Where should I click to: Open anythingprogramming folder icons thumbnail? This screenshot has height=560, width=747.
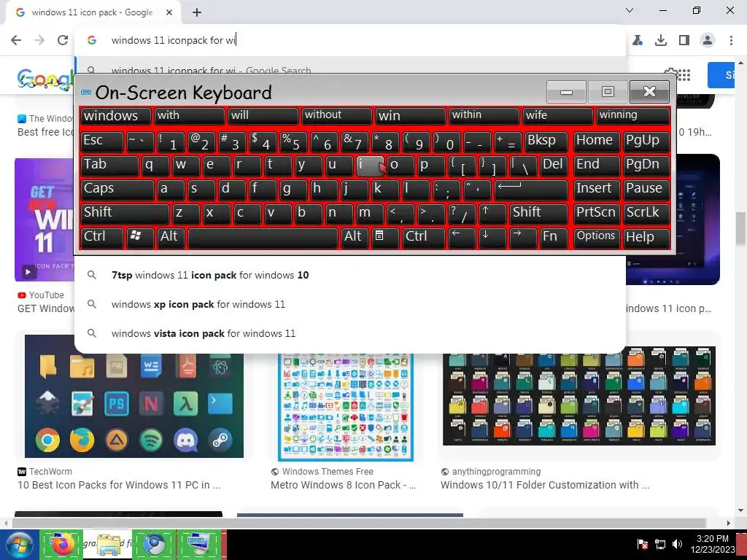[578, 396]
